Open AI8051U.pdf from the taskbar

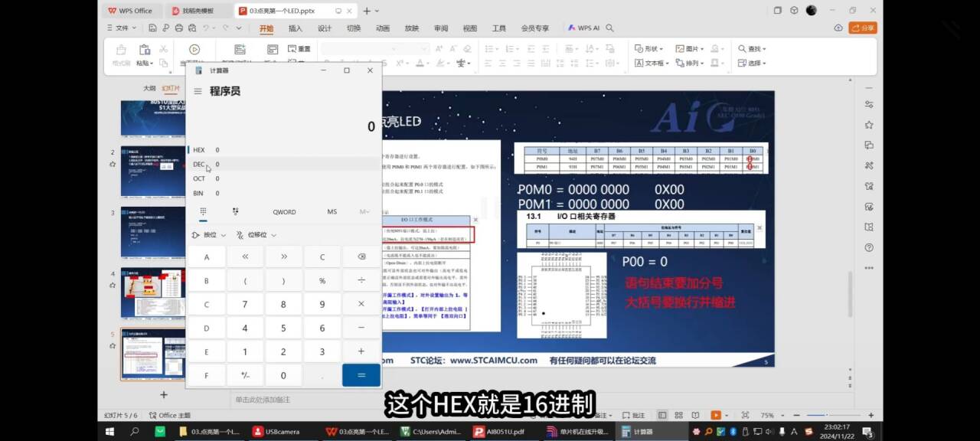point(501,432)
